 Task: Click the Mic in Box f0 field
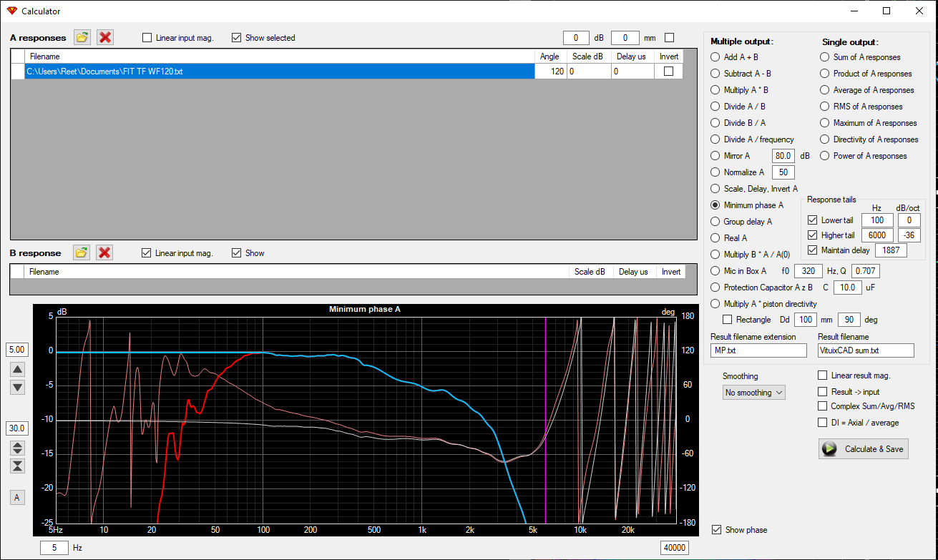click(x=808, y=271)
